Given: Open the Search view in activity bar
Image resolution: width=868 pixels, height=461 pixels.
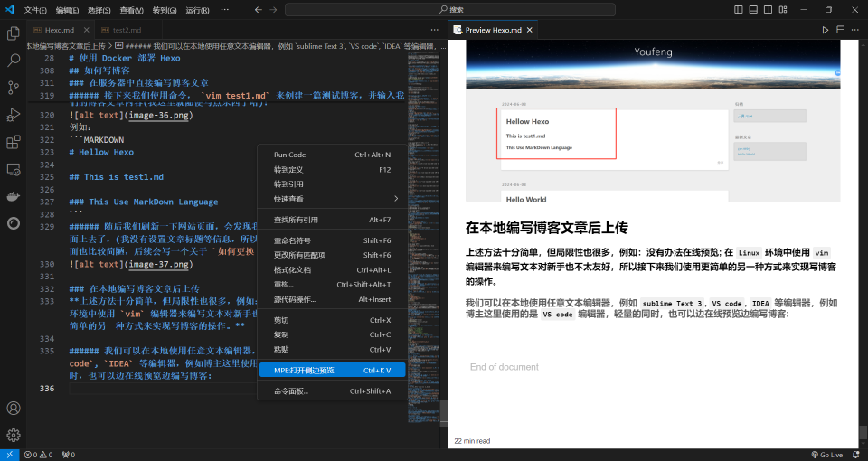Looking at the screenshot, I should [x=14, y=61].
